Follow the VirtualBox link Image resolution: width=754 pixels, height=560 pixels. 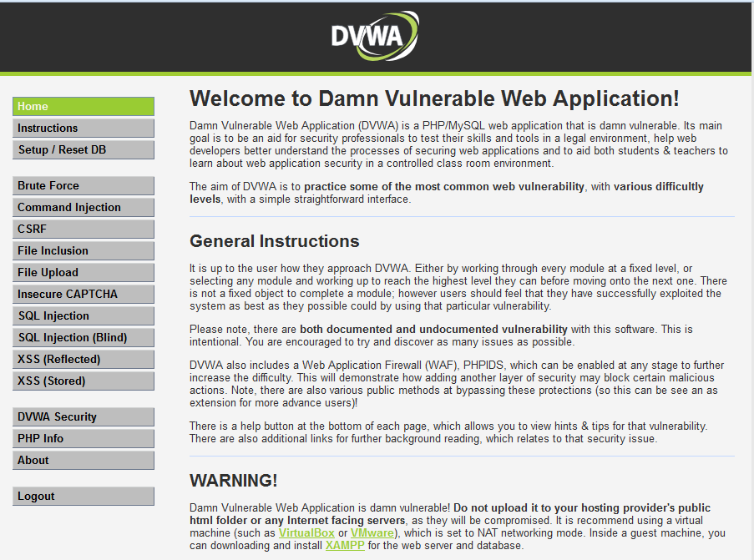[306, 533]
